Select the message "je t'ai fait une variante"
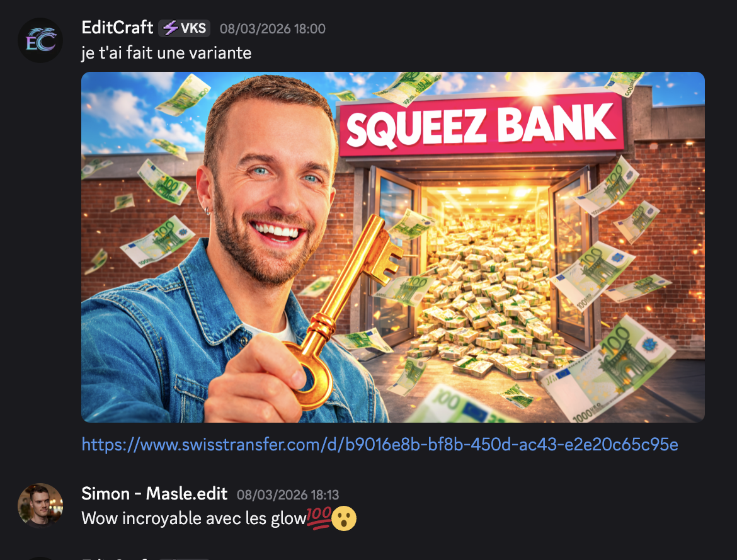737x560 pixels. coord(166,53)
